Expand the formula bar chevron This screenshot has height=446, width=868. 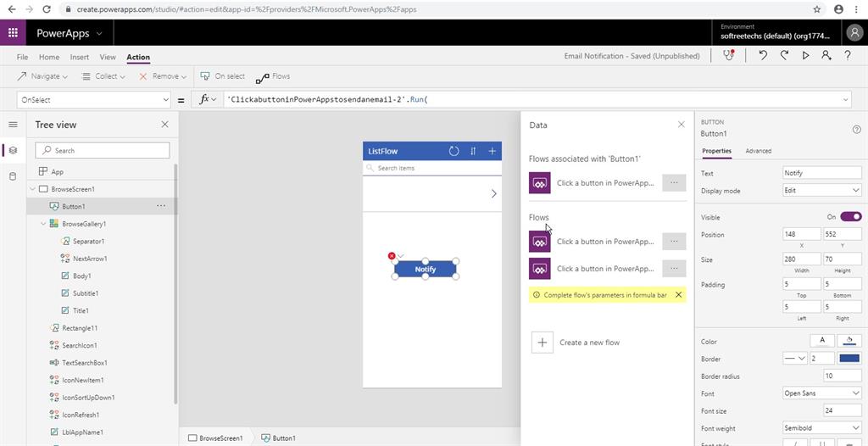pos(845,100)
